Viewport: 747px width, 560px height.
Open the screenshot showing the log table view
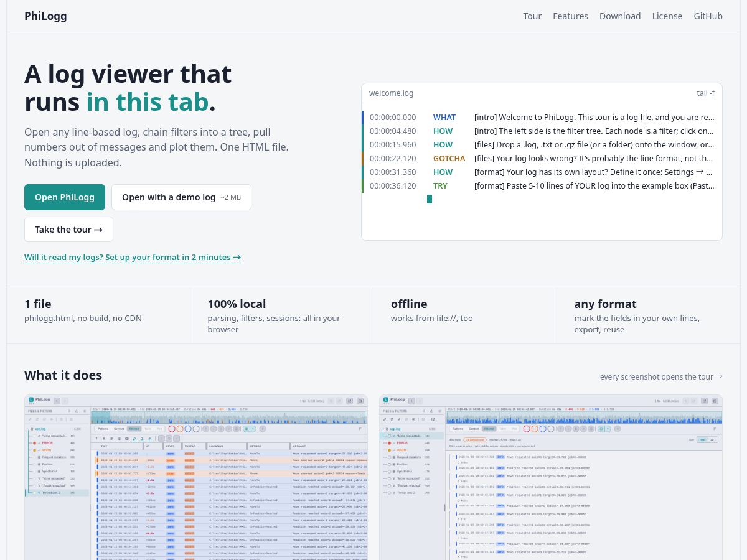tap(195, 477)
